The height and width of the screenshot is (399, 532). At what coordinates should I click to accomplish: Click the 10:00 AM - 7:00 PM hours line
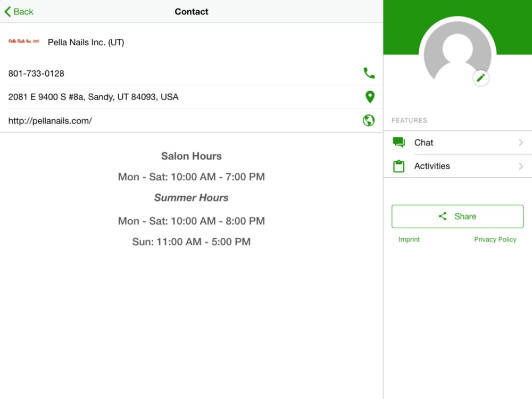[192, 177]
